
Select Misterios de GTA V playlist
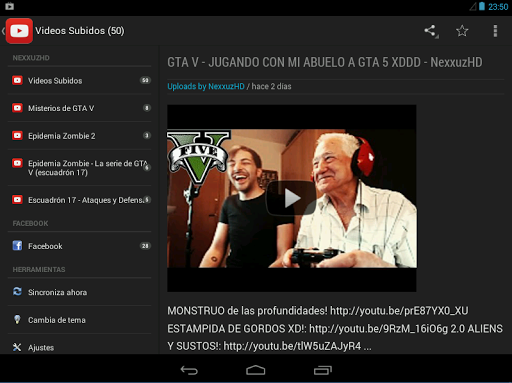(79, 108)
